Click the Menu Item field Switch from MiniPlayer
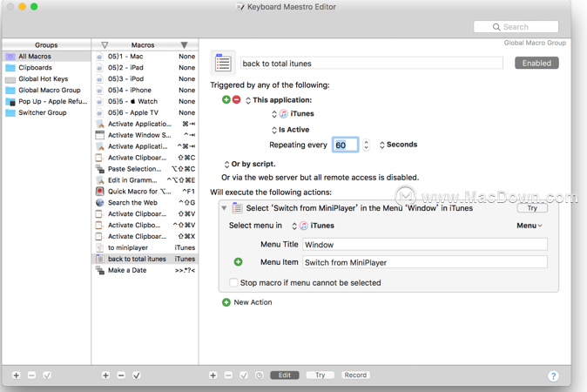The height and width of the screenshot is (392, 587). (425, 262)
